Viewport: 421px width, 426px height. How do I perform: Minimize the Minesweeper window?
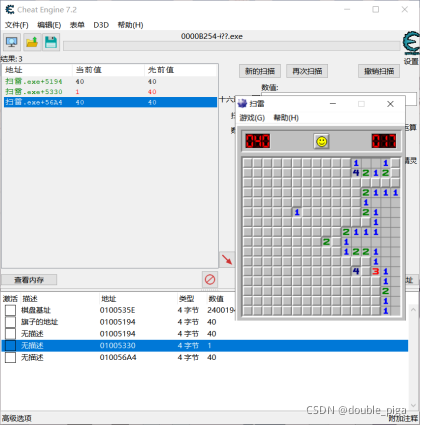click(333, 104)
